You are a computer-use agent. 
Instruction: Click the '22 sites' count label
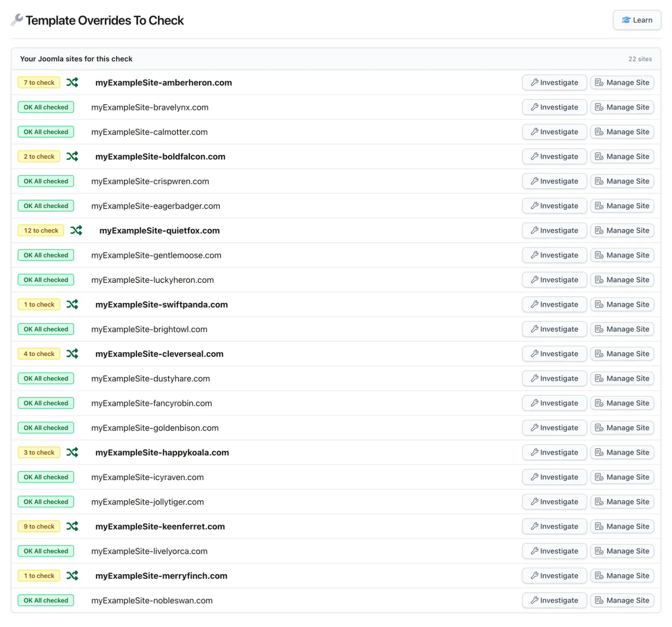pyautogui.click(x=640, y=59)
